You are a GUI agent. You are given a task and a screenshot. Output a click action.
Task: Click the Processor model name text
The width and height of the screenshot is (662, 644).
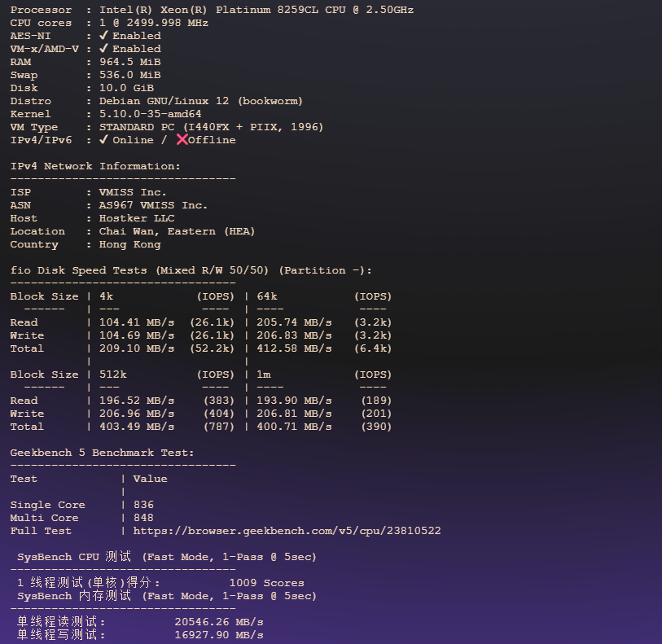pos(256,10)
